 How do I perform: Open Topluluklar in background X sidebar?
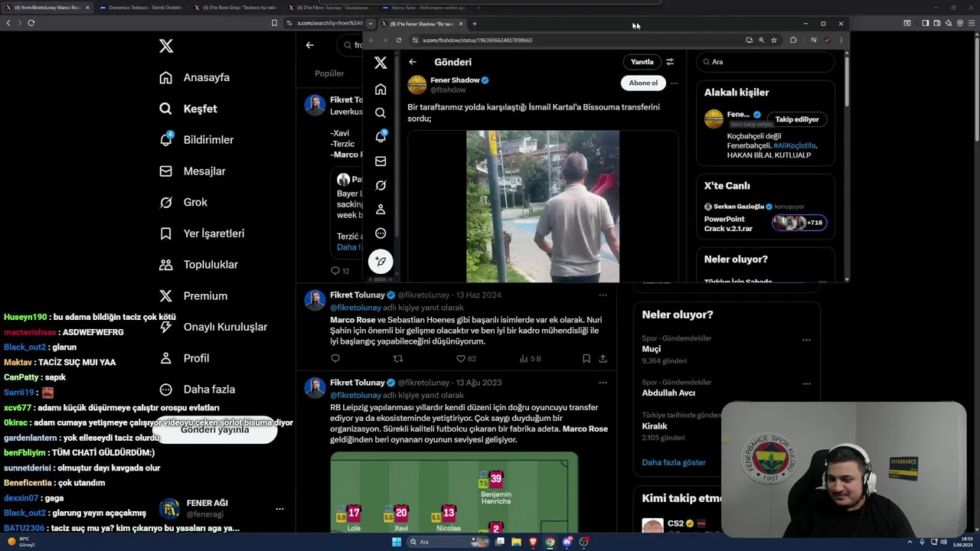[x=199, y=265]
